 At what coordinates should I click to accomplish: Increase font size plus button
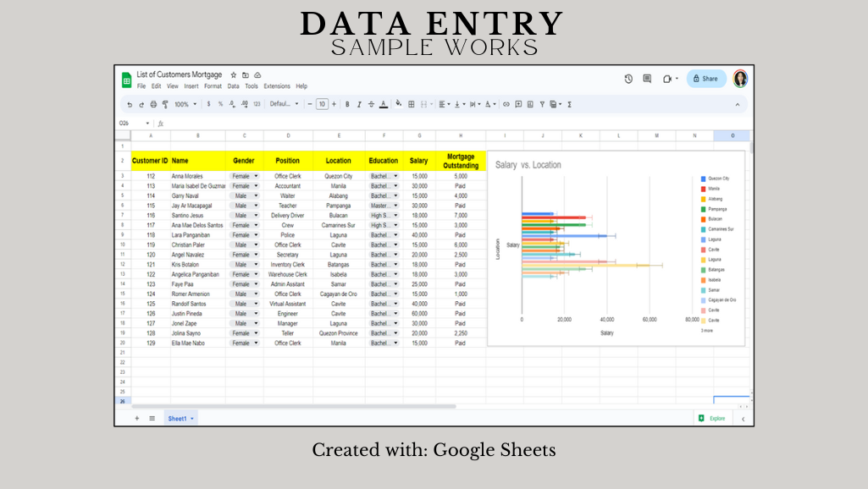pyautogui.click(x=334, y=104)
